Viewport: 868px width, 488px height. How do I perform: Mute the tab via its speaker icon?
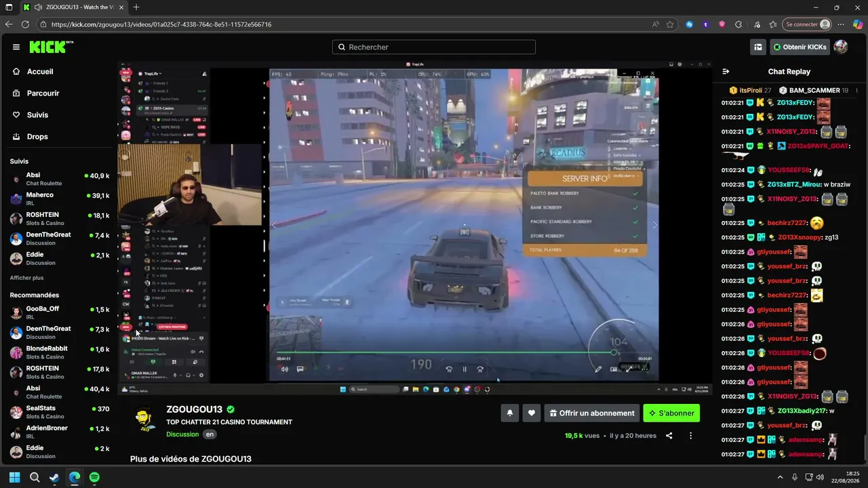(37, 7)
